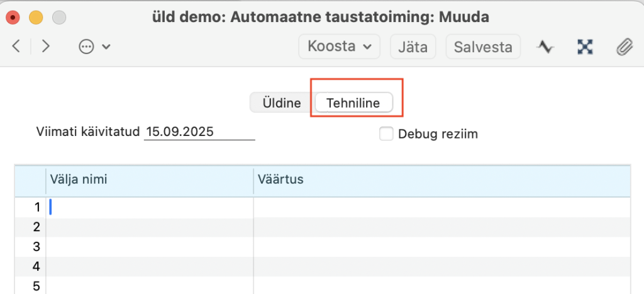Screen dimensions: 644x294
Task: Minimize the window with yellow button
Action: tap(36, 16)
